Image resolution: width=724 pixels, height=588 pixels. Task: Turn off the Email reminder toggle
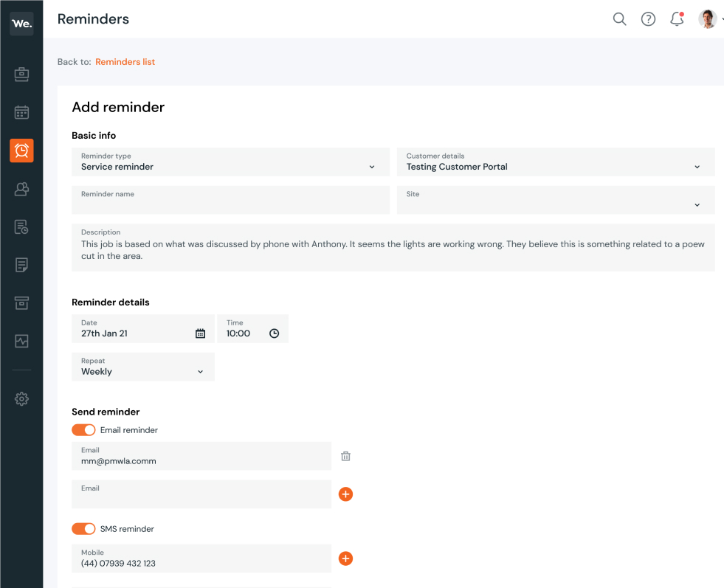83,429
